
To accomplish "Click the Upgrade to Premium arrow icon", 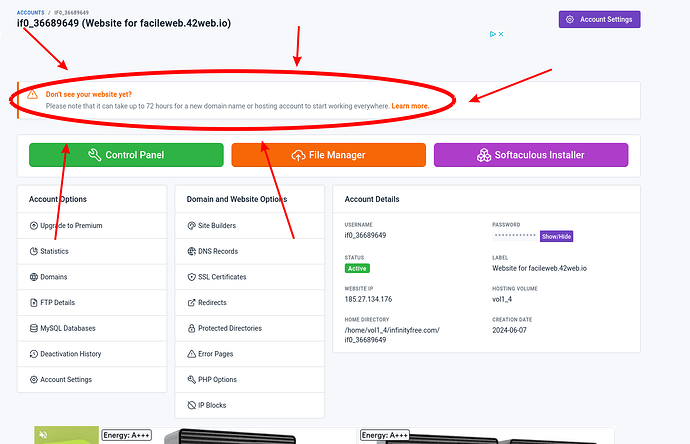I will (33, 226).
